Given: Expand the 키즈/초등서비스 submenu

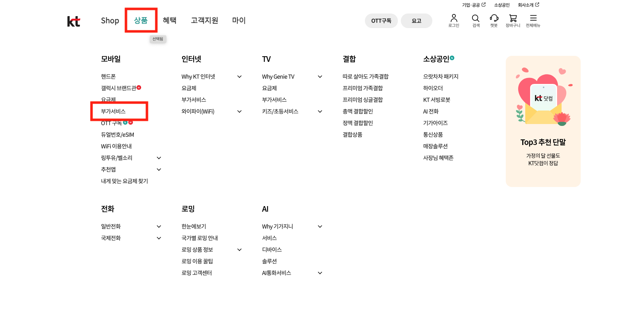Looking at the screenshot, I should [320, 112].
